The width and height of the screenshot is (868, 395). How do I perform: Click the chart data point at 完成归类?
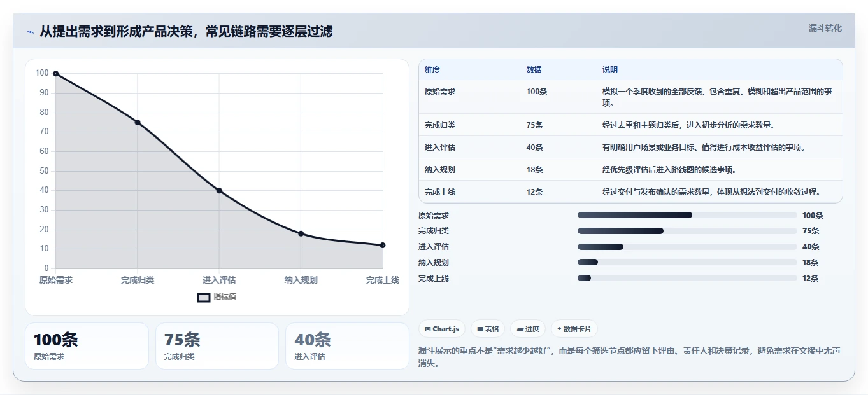138,122
